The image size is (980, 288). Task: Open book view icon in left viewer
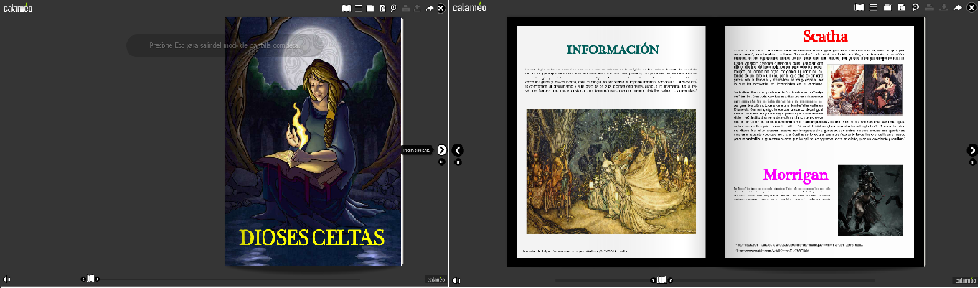pos(347,9)
